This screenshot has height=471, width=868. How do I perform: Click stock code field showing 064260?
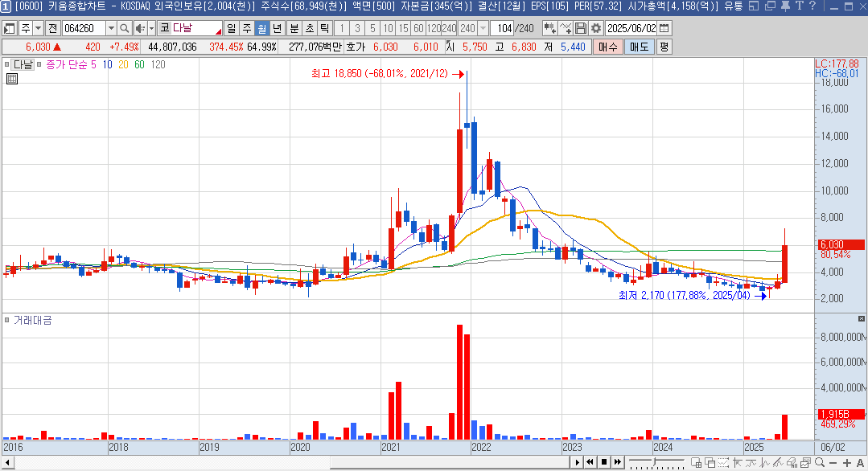(83, 28)
